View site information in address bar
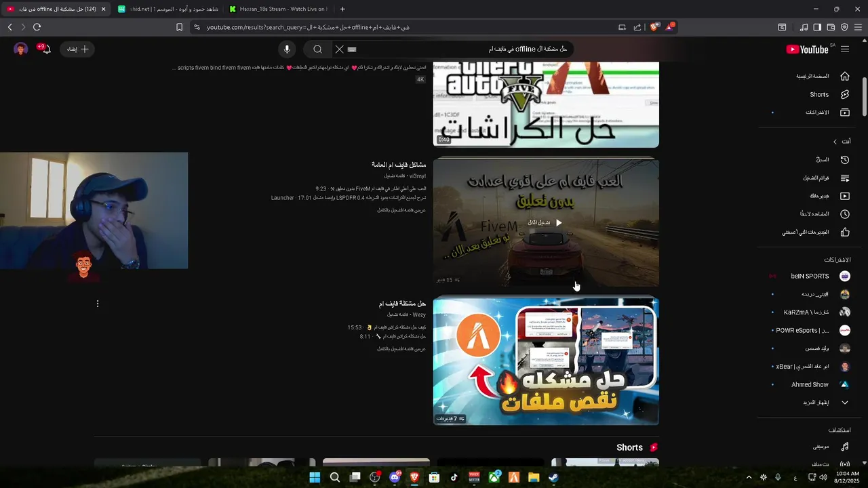The image size is (868, 488). pos(197,27)
